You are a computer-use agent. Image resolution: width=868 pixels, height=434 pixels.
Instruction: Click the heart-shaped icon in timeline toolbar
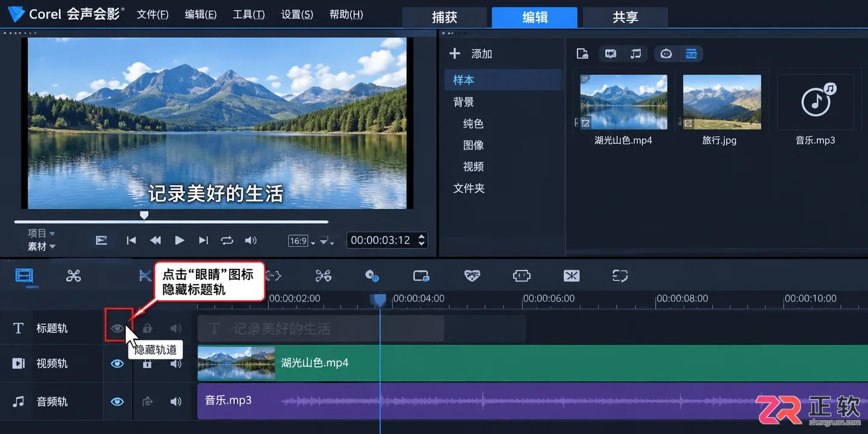472,276
